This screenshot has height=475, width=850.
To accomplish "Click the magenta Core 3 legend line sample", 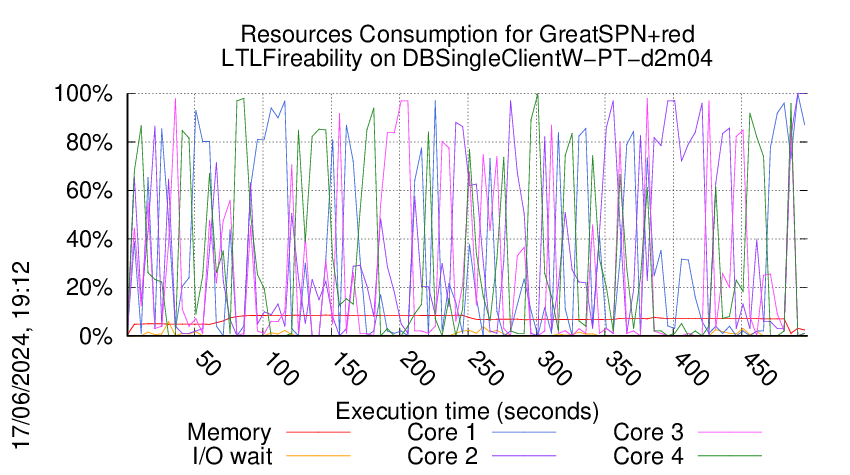I will tap(730, 432).
